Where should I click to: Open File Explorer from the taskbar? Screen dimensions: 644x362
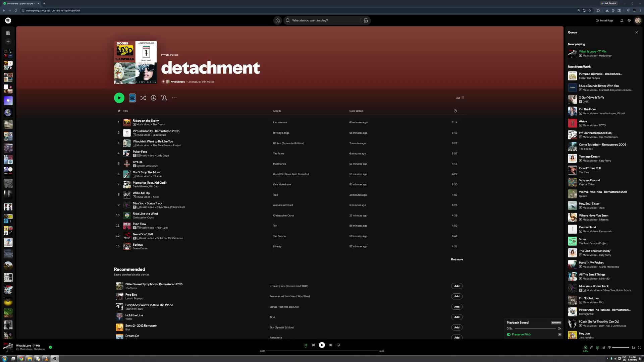30,359
